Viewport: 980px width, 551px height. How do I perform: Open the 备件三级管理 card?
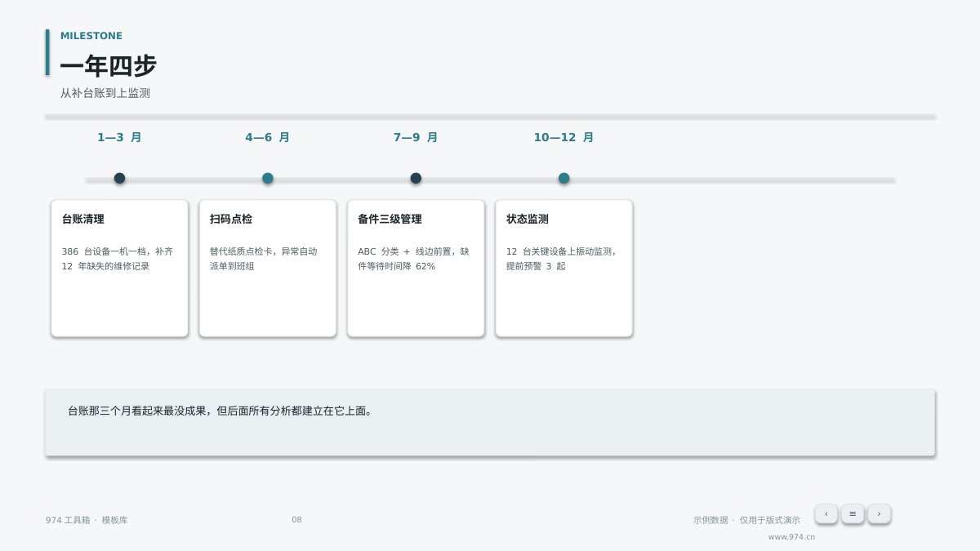coord(416,268)
